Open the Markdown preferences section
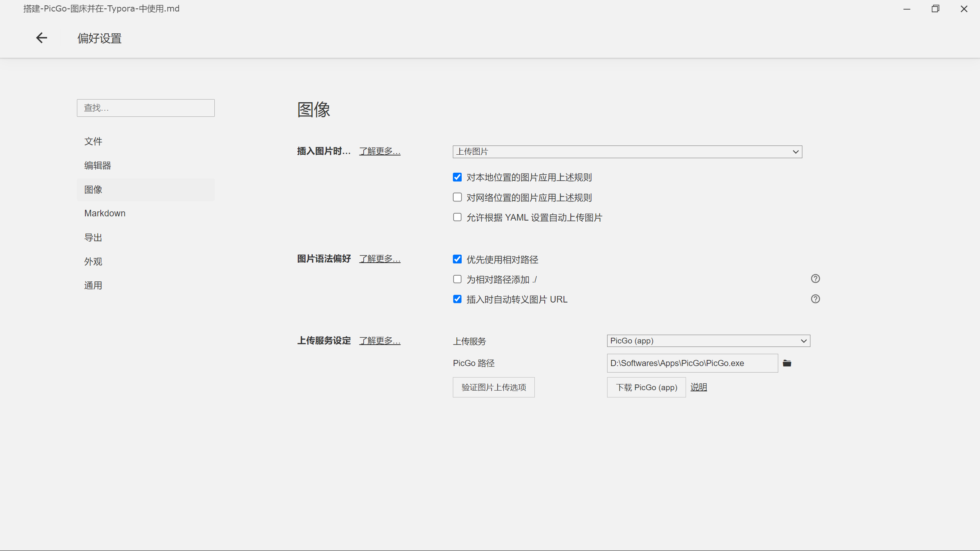980x551 pixels. (105, 213)
